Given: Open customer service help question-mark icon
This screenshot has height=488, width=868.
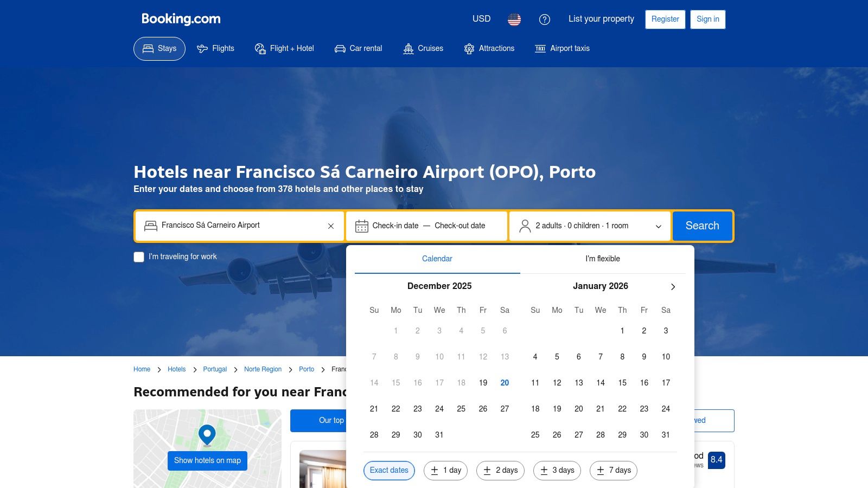Looking at the screenshot, I should pos(545,20).
